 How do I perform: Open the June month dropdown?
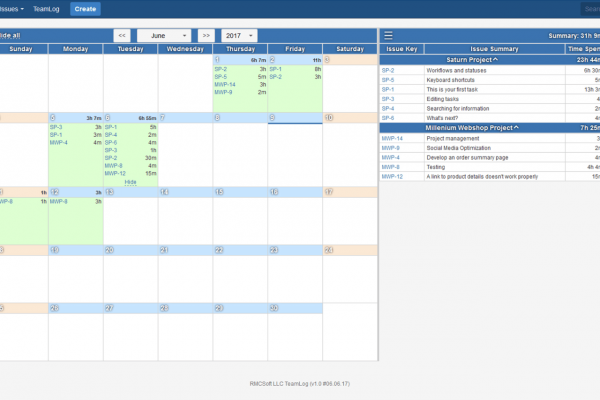[164, 36]
